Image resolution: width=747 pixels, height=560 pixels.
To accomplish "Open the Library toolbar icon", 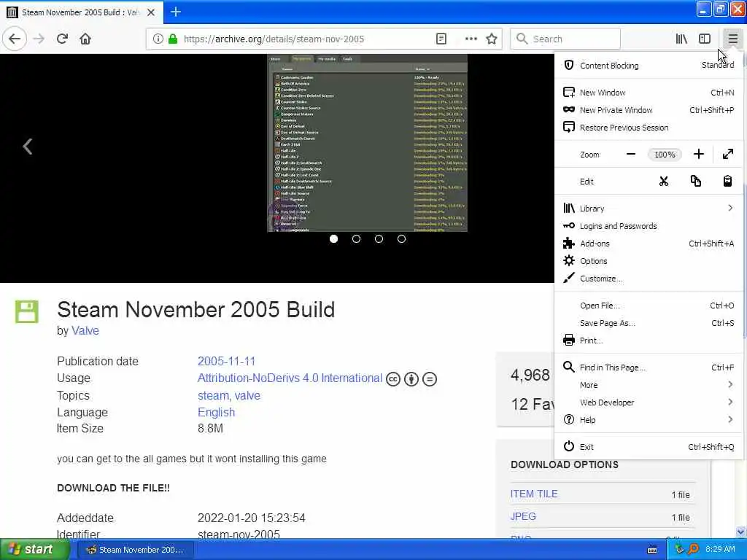I will [x=681, y=39].
